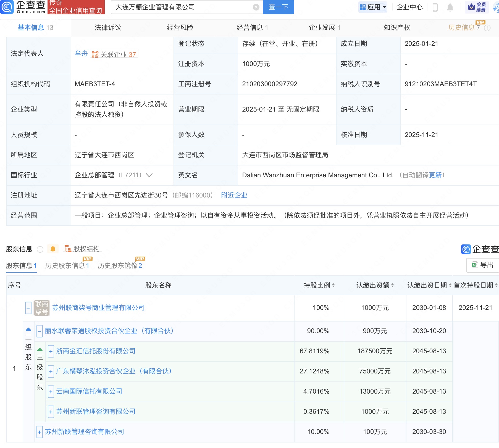Screen dimensions: 499x448
Task: Open the equity structure chart
Action: click(83, 249)
